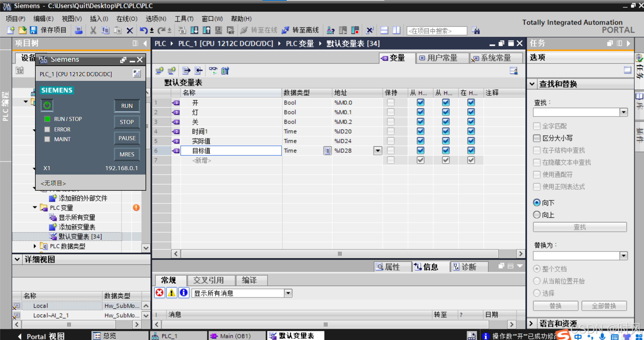Select the 向下 search direction radio

[x=537, y=203]
